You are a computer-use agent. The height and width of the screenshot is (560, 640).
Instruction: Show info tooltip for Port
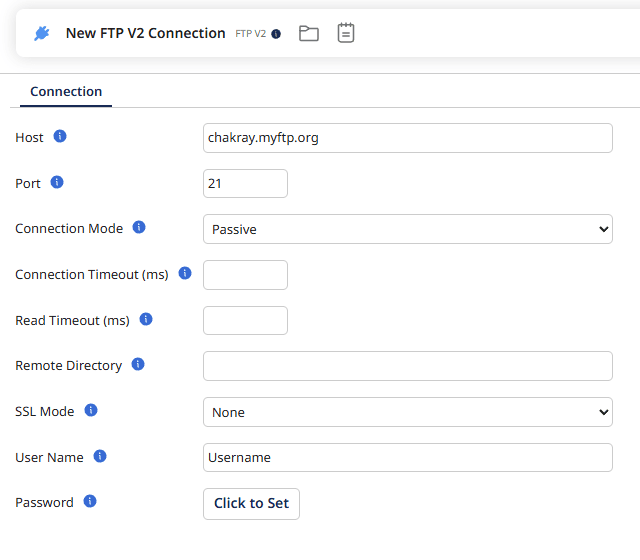click(x=57, y=182)
